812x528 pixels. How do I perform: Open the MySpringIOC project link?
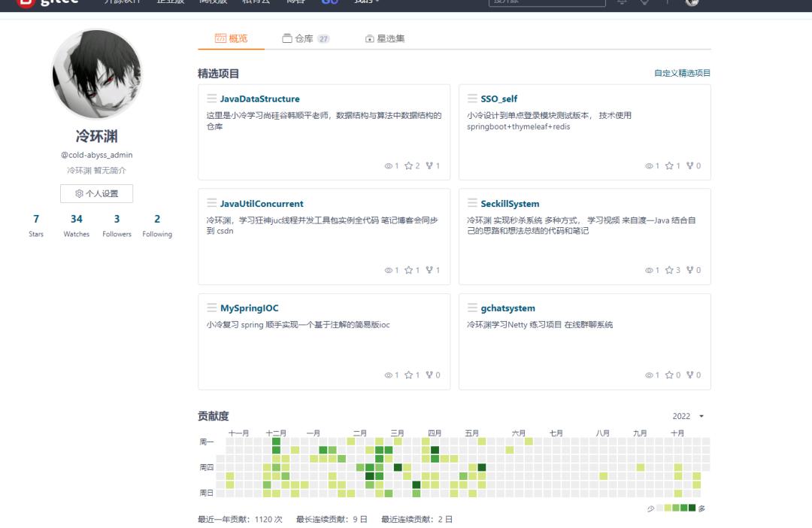click(x=249, y=308)
